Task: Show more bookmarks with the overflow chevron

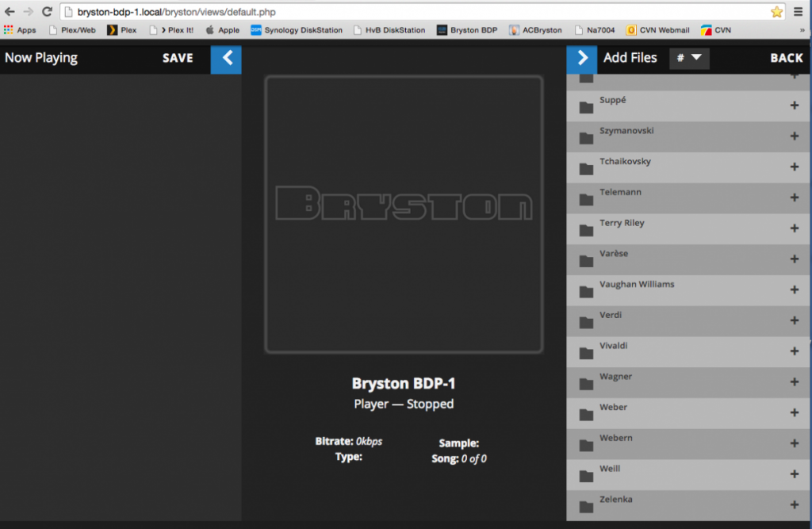Action: pyautogui.click(x=802, y=30)
